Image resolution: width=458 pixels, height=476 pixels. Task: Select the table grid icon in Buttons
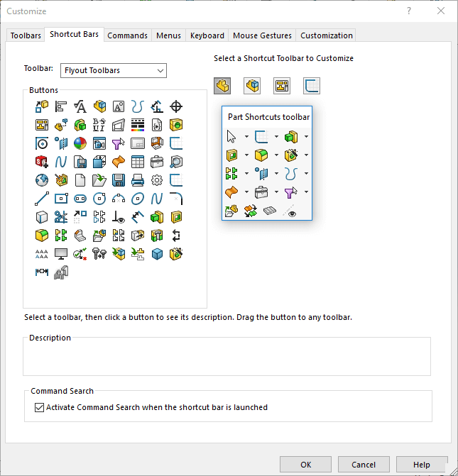tap(138, 162)
